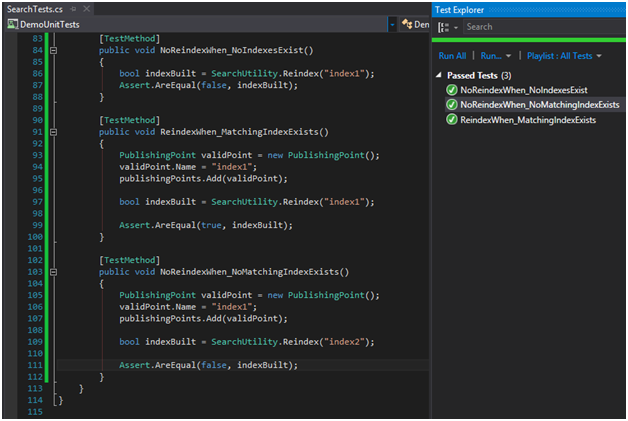Close the SearchTests.cs tab
The width and height of the screenshot is (628, 421).
(87, 9)
